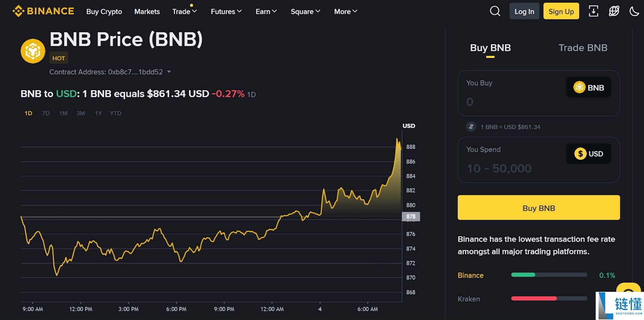Click the Binance logo
Viewport: 644px width, 320px height.
[43, 11]
